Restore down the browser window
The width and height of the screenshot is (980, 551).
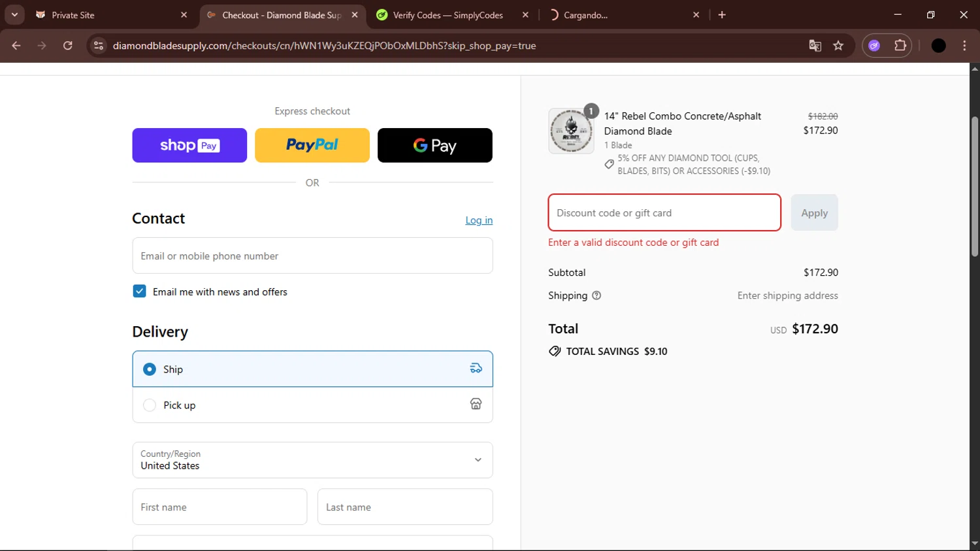click(930, 14)
